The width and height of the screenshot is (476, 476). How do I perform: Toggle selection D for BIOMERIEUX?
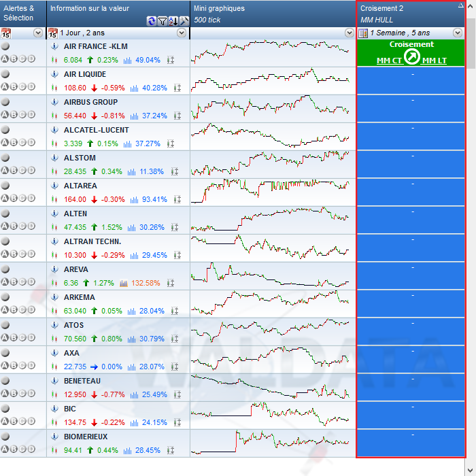[x=31, y=449]
